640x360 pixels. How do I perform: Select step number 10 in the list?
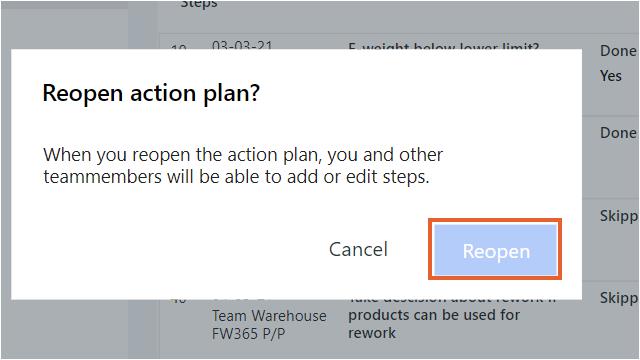point(178,47)
